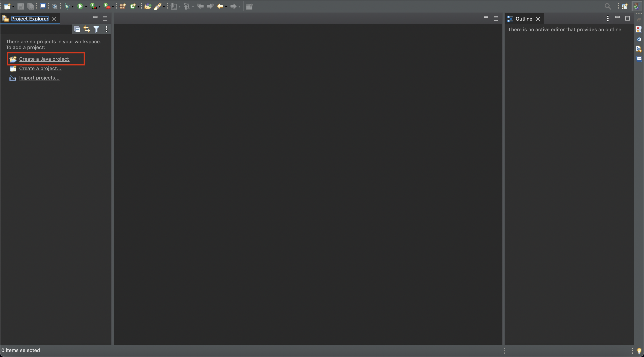Click the Create a project... link
This screenshot has height=357, width=644.
(40, 68)
